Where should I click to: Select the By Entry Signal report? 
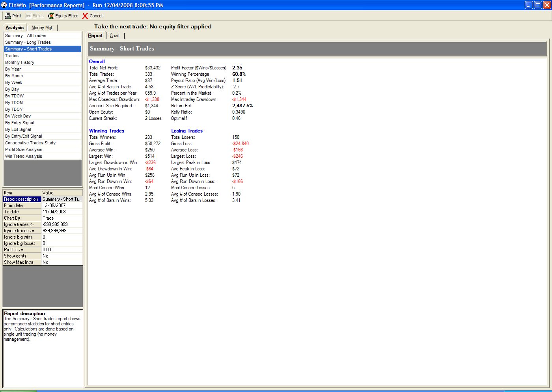[x=20, y=123]
